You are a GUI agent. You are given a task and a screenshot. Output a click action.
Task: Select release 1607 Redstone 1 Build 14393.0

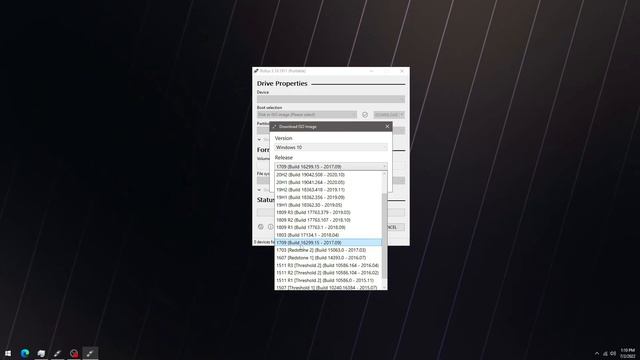pos(328,258)
